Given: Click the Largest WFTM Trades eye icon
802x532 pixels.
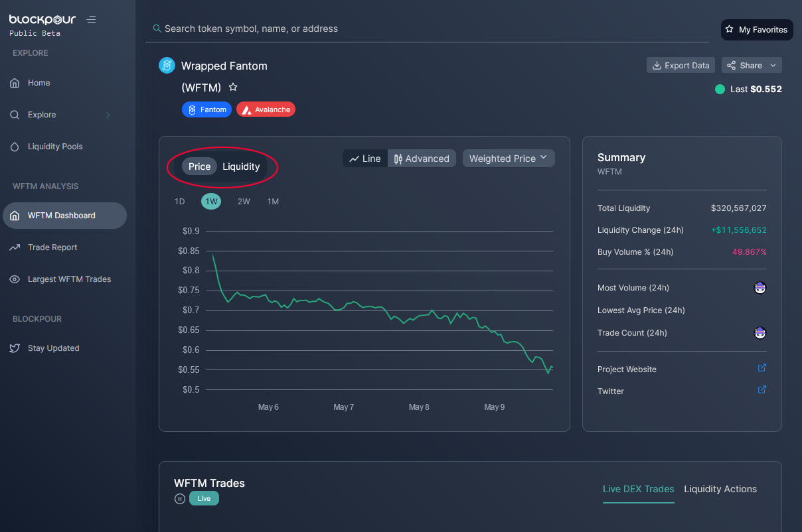Looking at the screenshot, I should click(x=15, y=279).
